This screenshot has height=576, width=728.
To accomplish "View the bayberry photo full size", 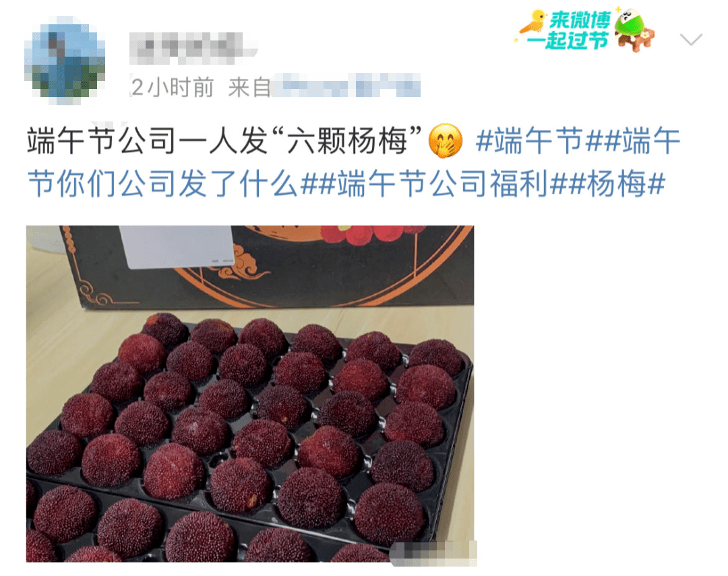I will 250,393.
